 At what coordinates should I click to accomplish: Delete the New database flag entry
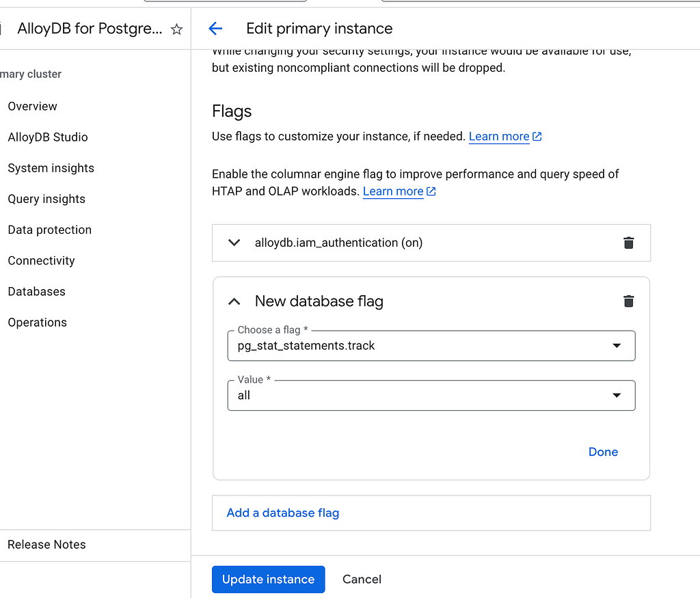pyautogui.click(x=629, y=301)
